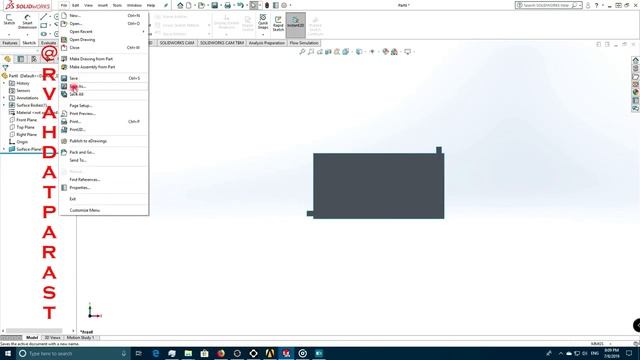Choose Pack and Go... in File menu
The width and height of the screenshot is (640, 360).
point(104,152)
